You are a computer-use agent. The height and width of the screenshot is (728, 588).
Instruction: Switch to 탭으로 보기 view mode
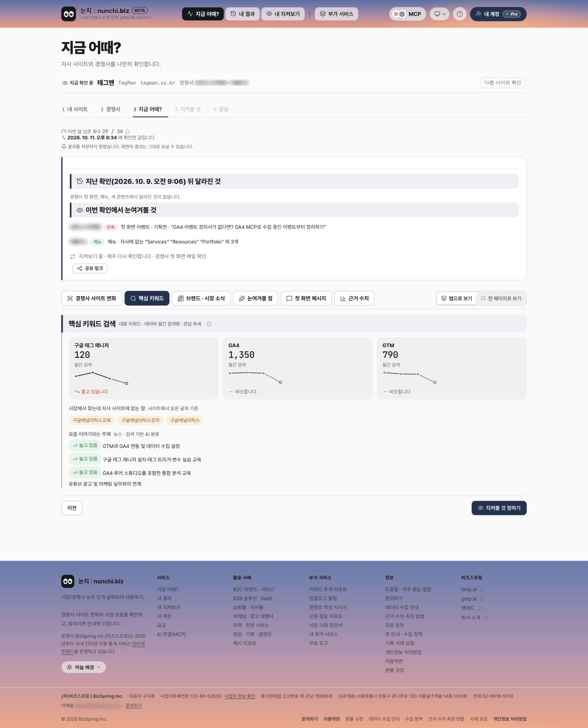click(x=456, y=298)
